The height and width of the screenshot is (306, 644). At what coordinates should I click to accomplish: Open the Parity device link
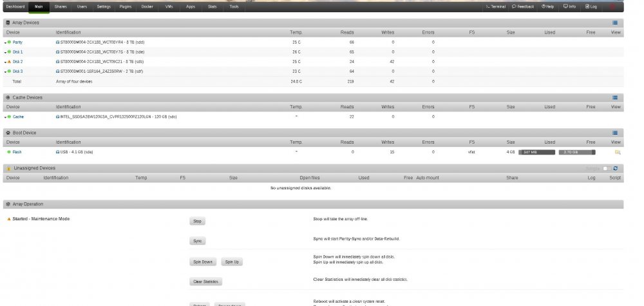(x=17, y=43)
